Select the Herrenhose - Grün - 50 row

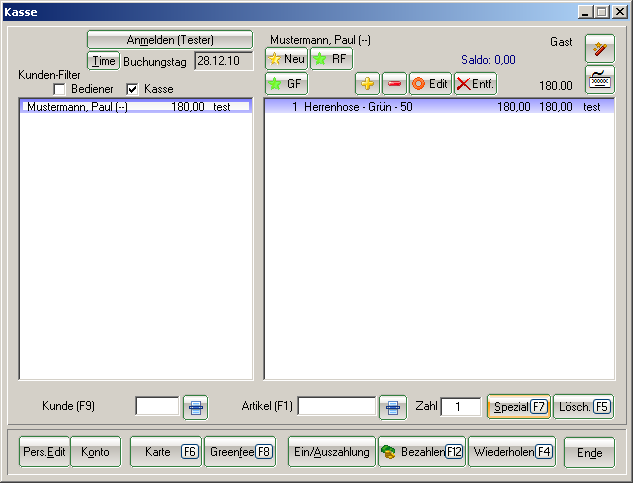click(438, 106)
